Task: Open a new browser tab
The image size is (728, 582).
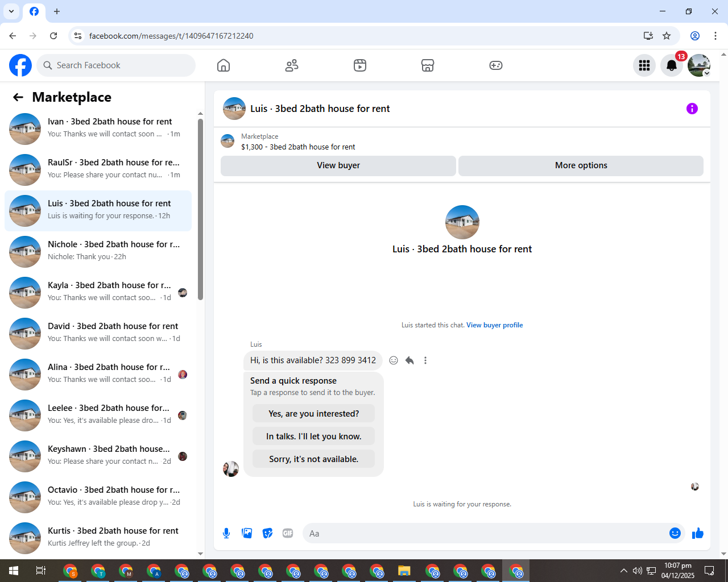Action: 57,11
